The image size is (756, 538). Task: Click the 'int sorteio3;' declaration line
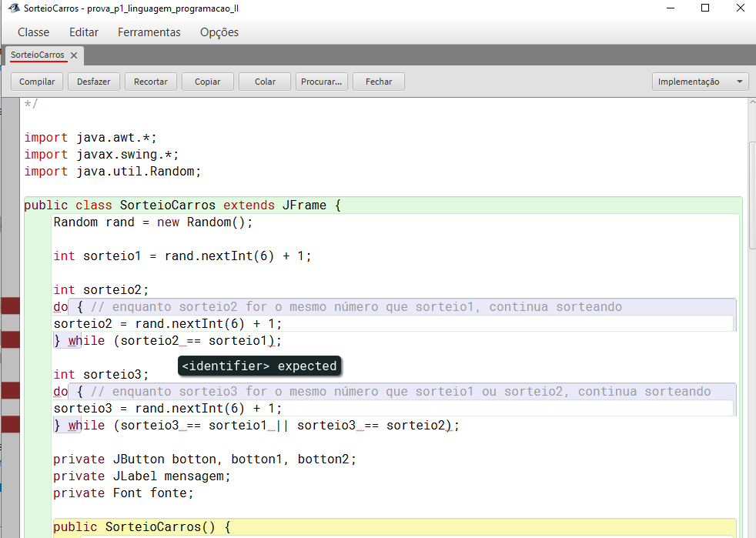point(102,375)
